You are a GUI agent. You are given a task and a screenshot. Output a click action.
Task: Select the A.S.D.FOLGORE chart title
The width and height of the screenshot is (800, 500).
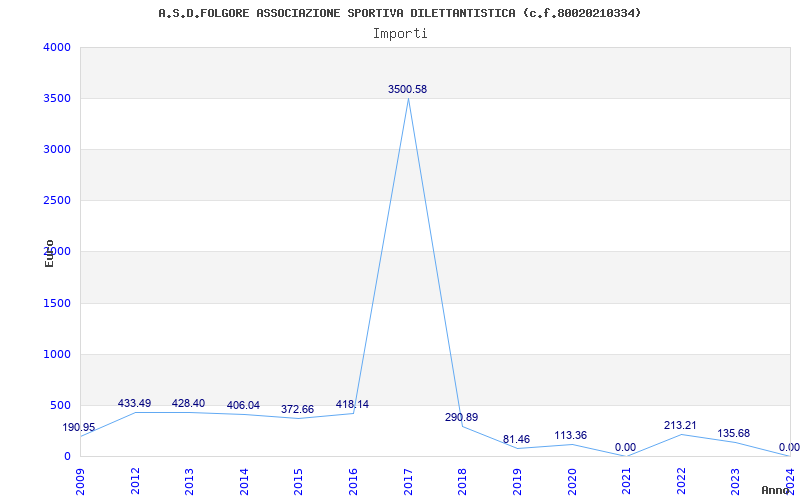pyautogui.click(x=399, y=13)
